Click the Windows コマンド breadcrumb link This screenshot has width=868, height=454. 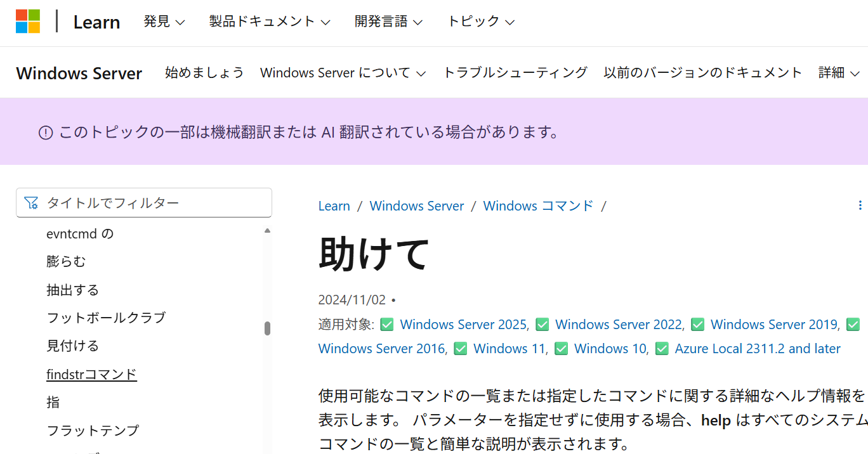[x=538, y=206]
